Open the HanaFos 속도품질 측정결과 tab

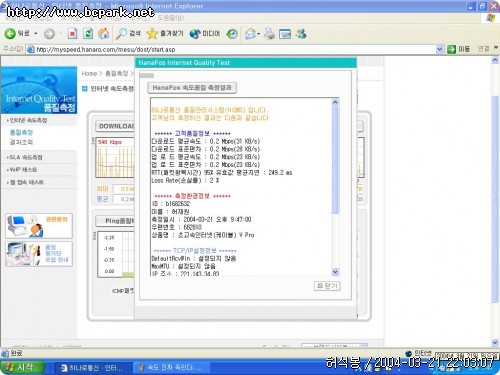point(192,88)
